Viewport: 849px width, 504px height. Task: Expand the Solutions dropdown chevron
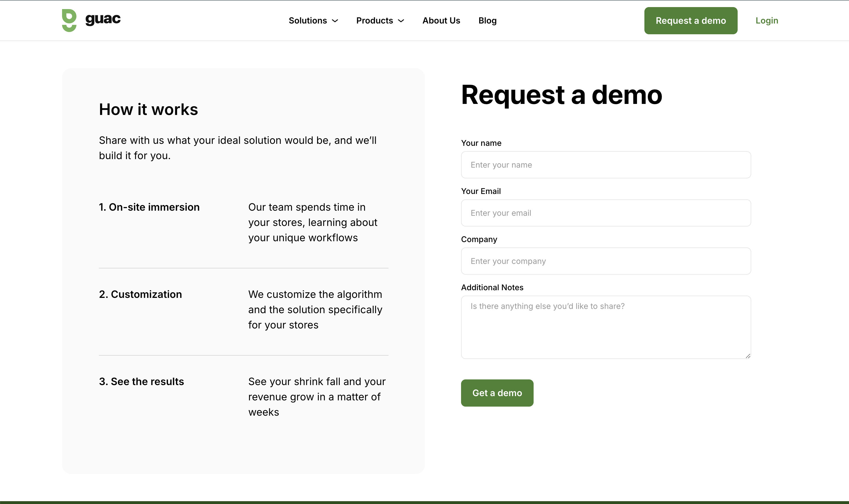pyautogui.click(x=335, y=21)
